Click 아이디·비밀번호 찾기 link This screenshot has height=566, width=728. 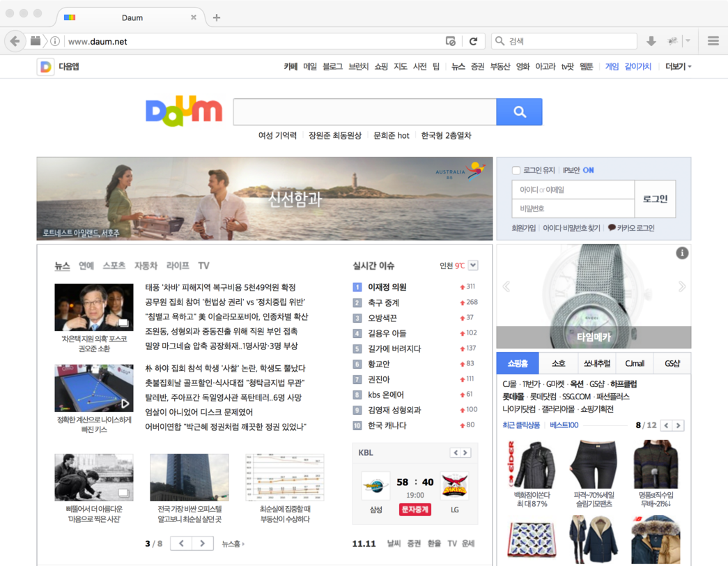571,228
